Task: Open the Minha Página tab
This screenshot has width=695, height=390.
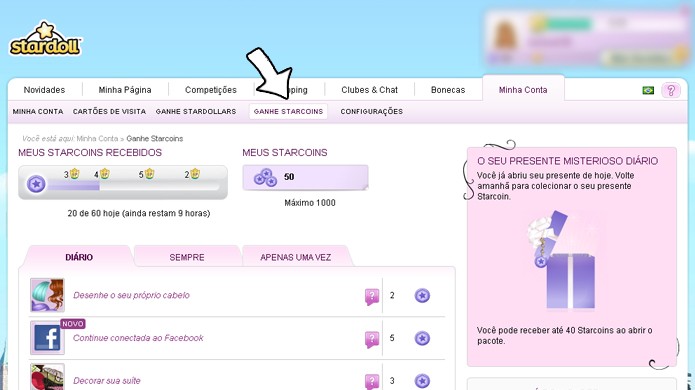Action: pos(125,90)
